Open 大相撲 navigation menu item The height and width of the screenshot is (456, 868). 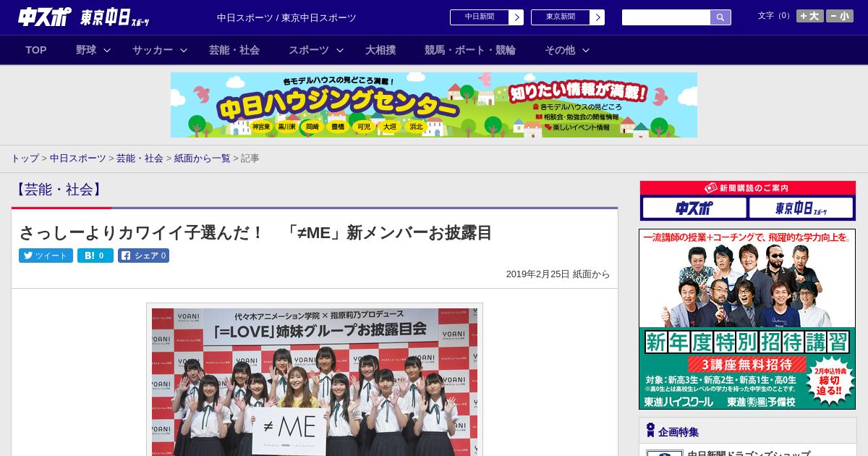pos(380,50)
